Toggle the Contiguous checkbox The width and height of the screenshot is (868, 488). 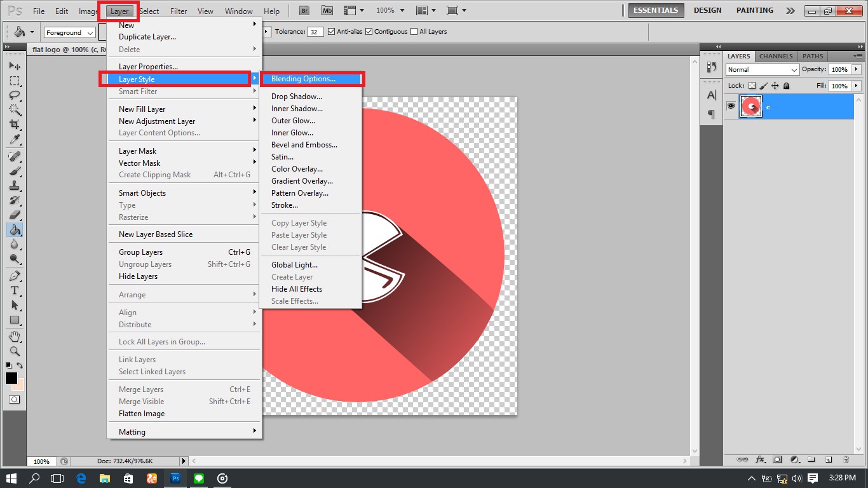[x=369, y=32]
